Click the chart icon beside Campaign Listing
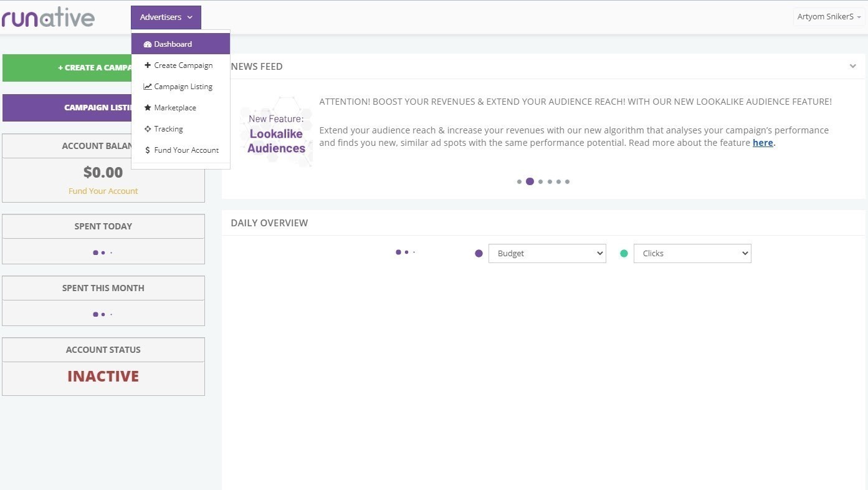Image resolution: width=868 pixels, height=490 pixels. [x=148, y=87]
